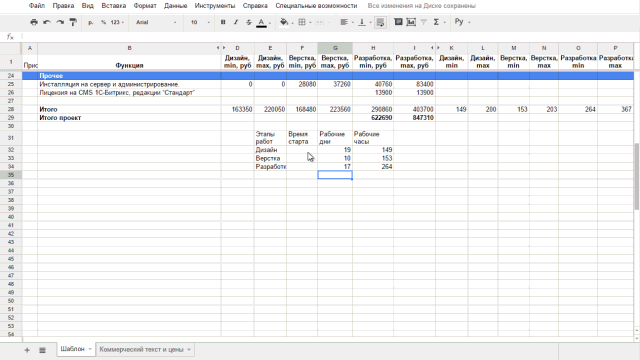640x360 pixels.
Task: Toggle bold formatting
Action: coord(223,22)
